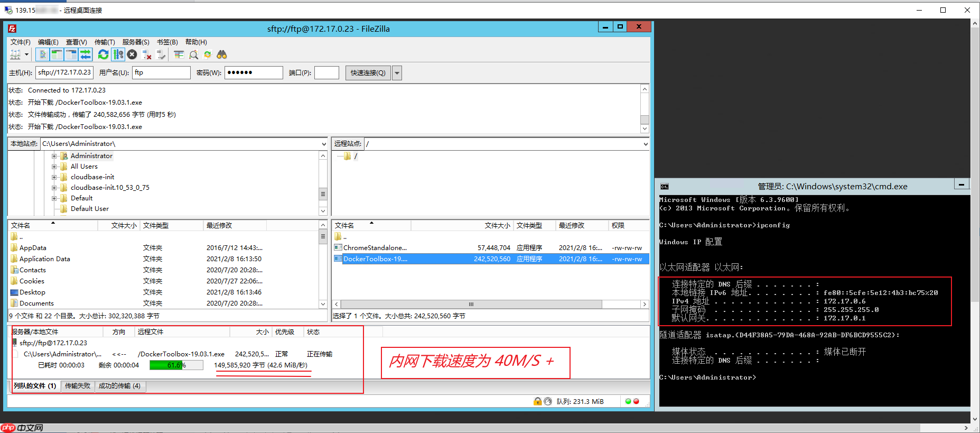
Task: Minimize the cmd.exe window
Action: (962, 185)
